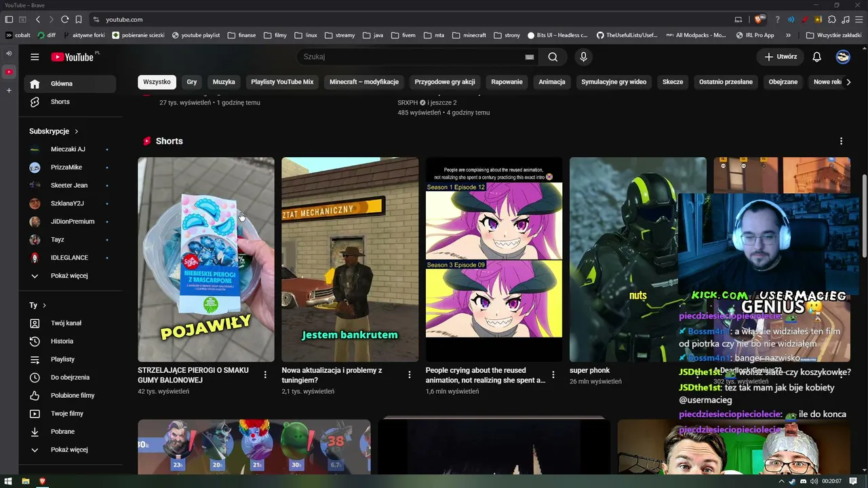868x488 pixels.
Task: Open the PrizzaMike channel subscription
Action: coord(70,167)
